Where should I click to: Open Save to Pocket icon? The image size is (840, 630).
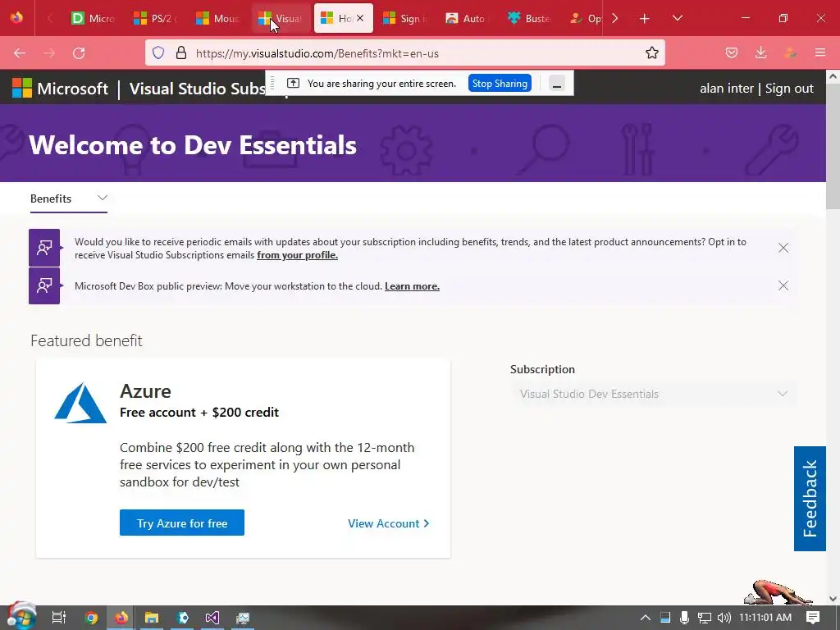(732, 53)
